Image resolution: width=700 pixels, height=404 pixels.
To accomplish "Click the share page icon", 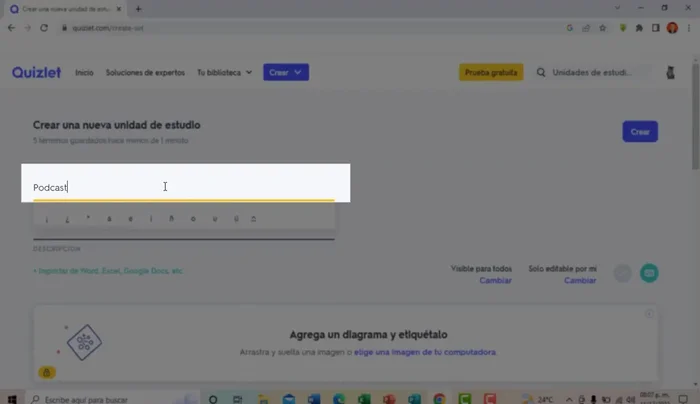I will click(586, 28).
